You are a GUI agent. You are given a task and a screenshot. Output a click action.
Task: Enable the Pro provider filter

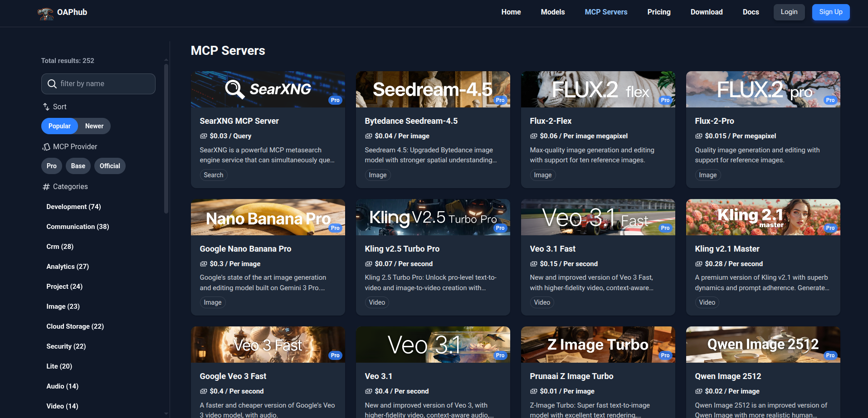click(x=51, y=165)
